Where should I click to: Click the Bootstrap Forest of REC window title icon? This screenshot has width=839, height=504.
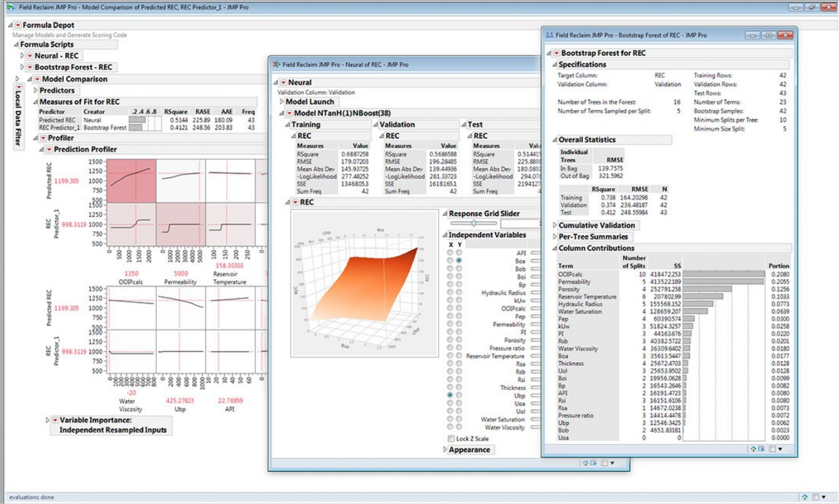(x=550, y=35)
